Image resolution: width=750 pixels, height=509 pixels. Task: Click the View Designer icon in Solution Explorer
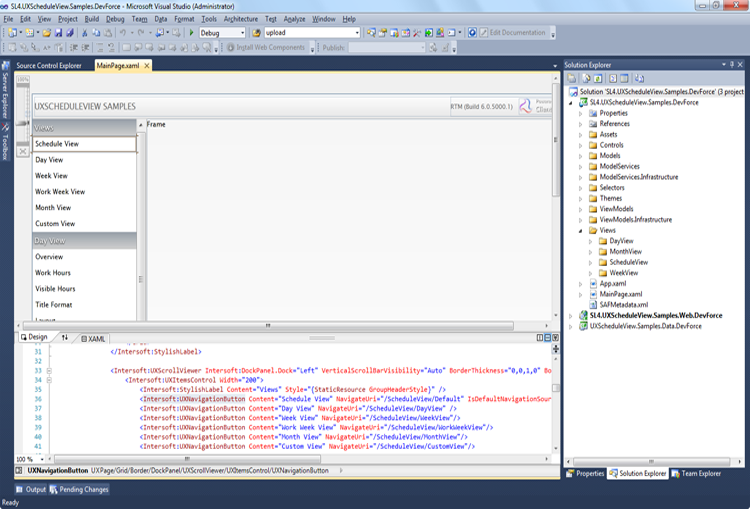[624, 78]
